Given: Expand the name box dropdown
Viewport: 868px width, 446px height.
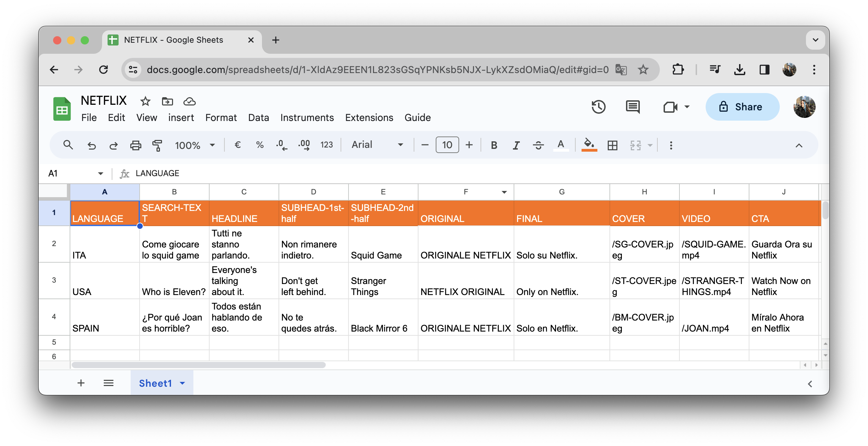Looking at the screenshot, I should pos(100,173).
